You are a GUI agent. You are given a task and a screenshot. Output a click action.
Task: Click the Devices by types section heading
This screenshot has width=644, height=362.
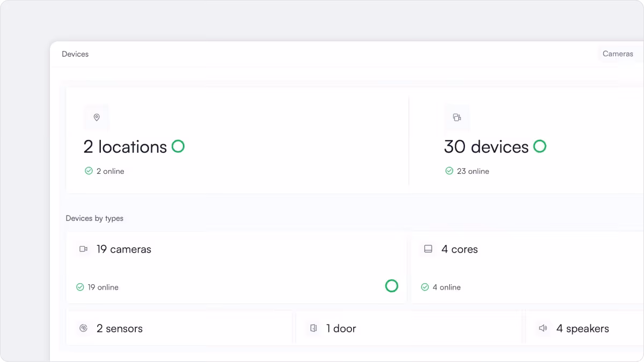point(94,218)
